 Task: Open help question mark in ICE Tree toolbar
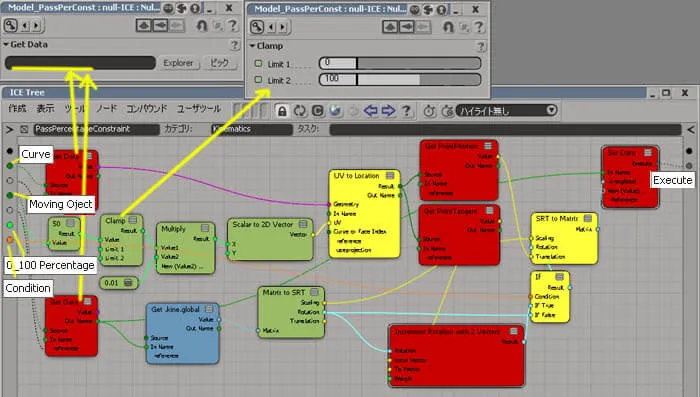406,110
